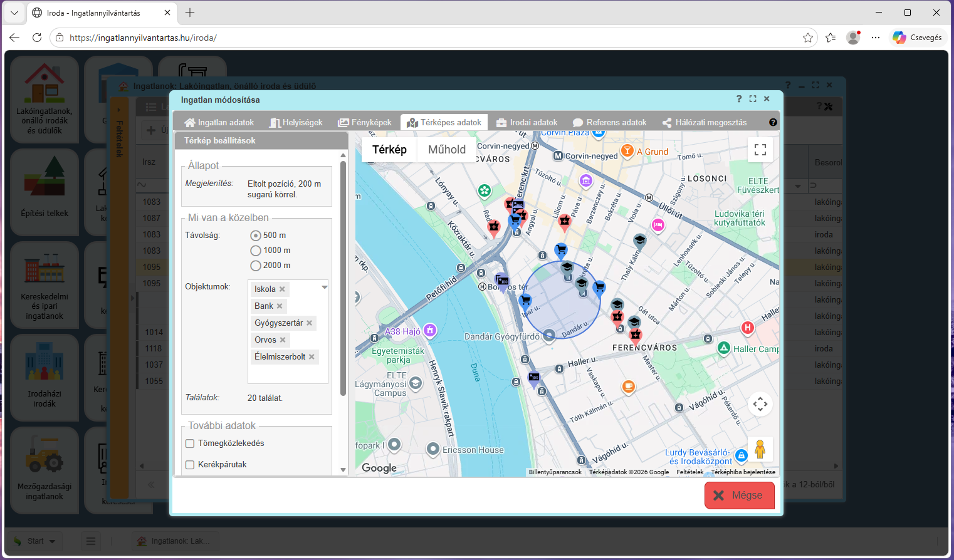
Task: Remove the Gyógyszertár tag from Objektumok
Action: click(x=309, y=323)
